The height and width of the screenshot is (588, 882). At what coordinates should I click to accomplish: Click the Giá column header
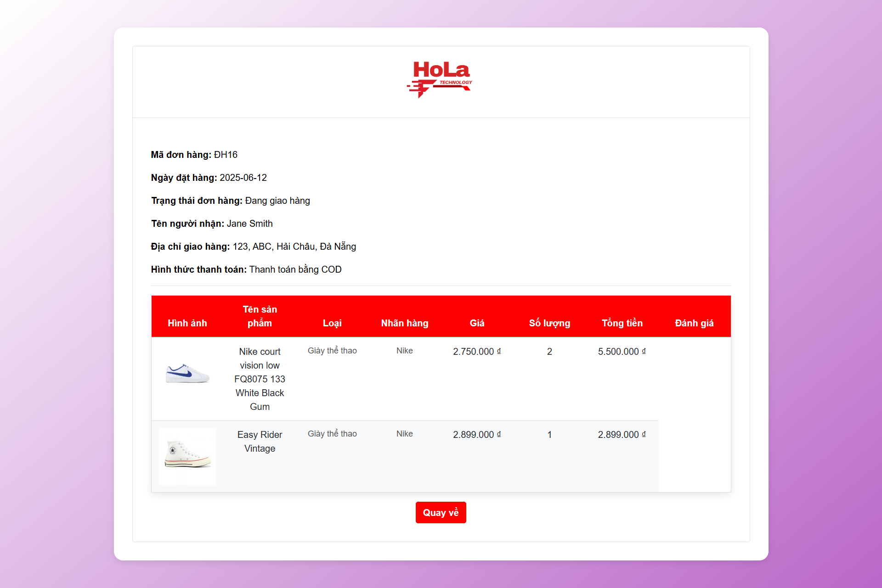[477, 323]
